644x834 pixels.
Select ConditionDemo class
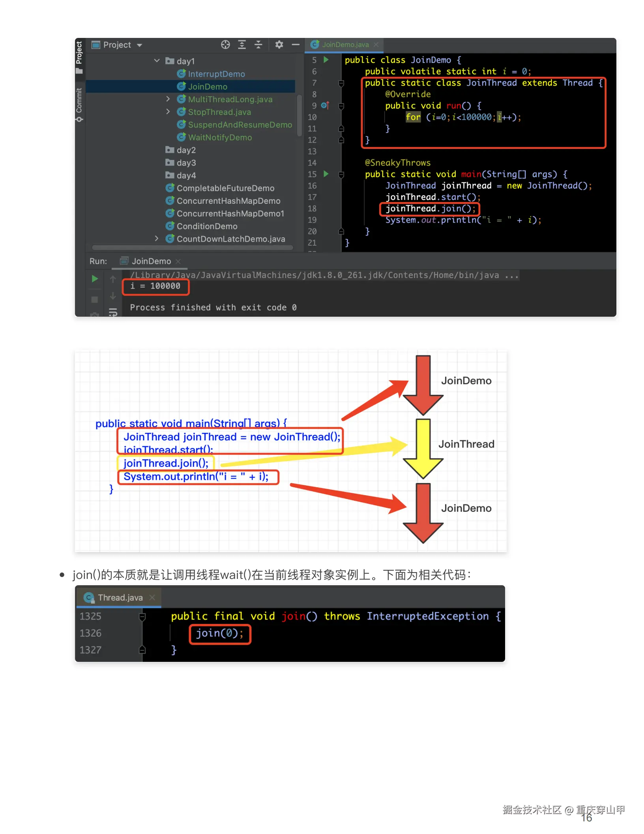coord(202,226)
